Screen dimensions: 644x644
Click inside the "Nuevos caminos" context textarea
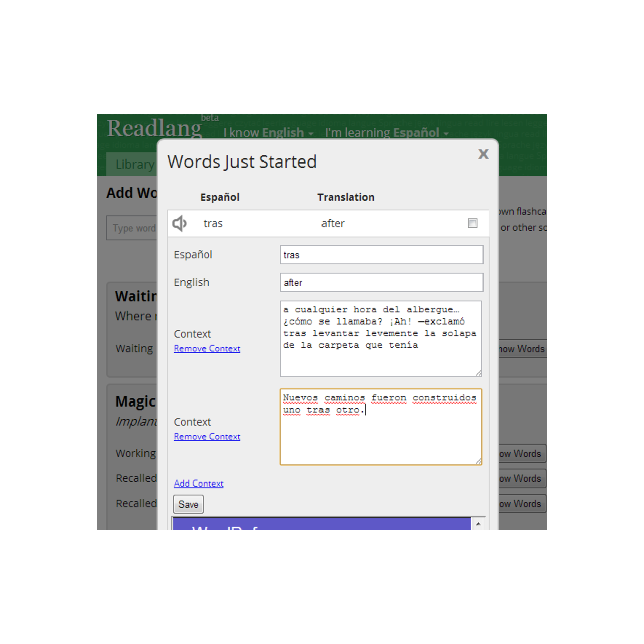pos(380,427)
